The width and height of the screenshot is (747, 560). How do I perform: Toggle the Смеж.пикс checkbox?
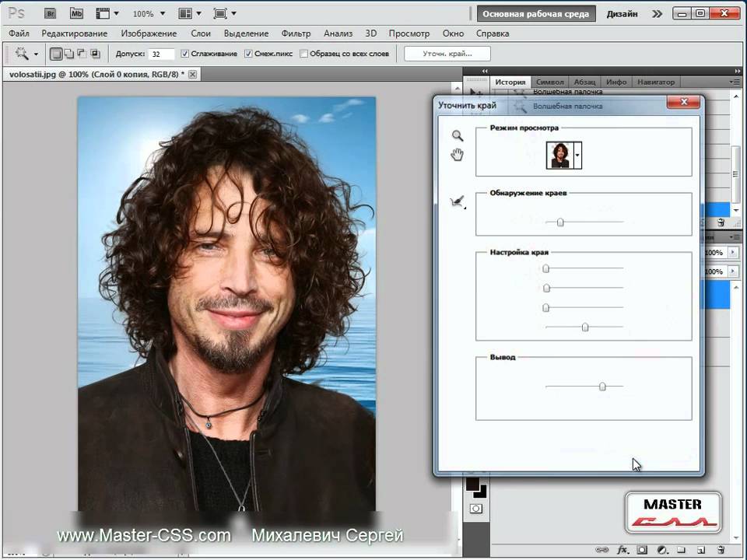(x=248, y=54)
